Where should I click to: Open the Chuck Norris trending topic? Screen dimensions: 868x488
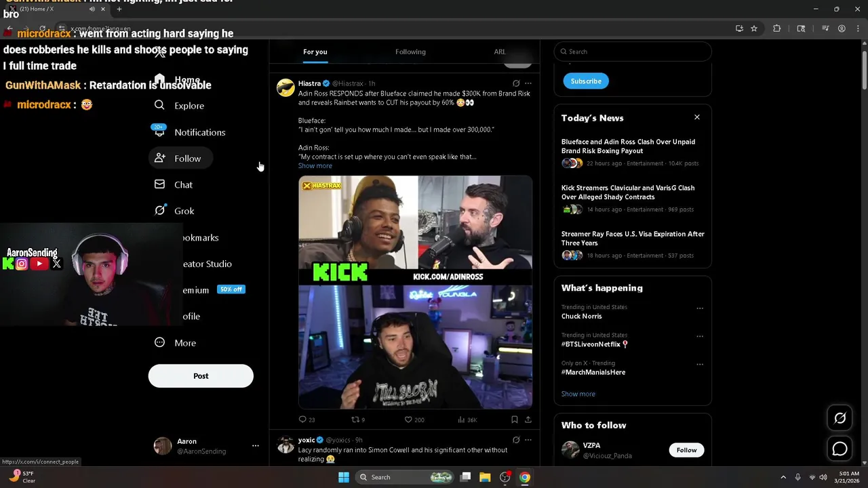click(x=581, y=317)
